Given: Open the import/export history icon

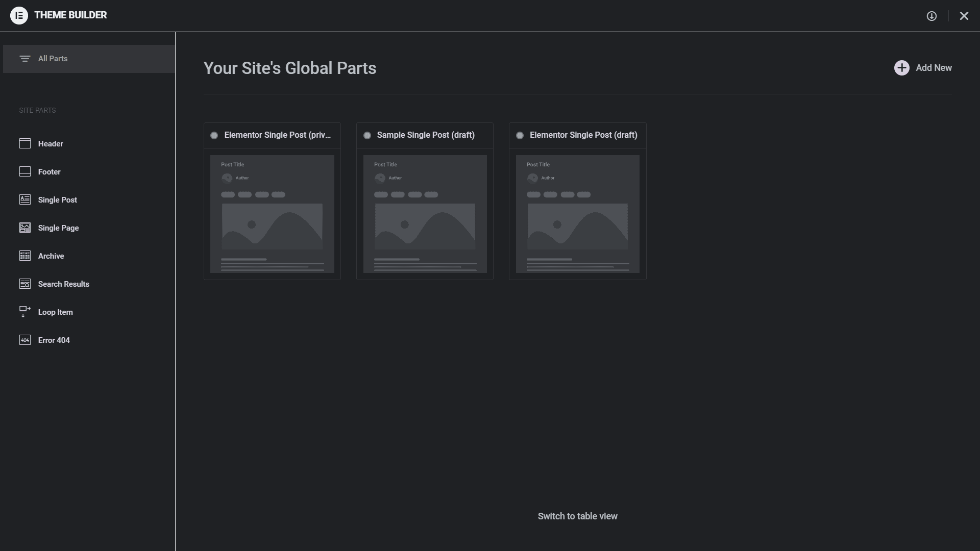Looking at the screenshot, I should [932, 16].
